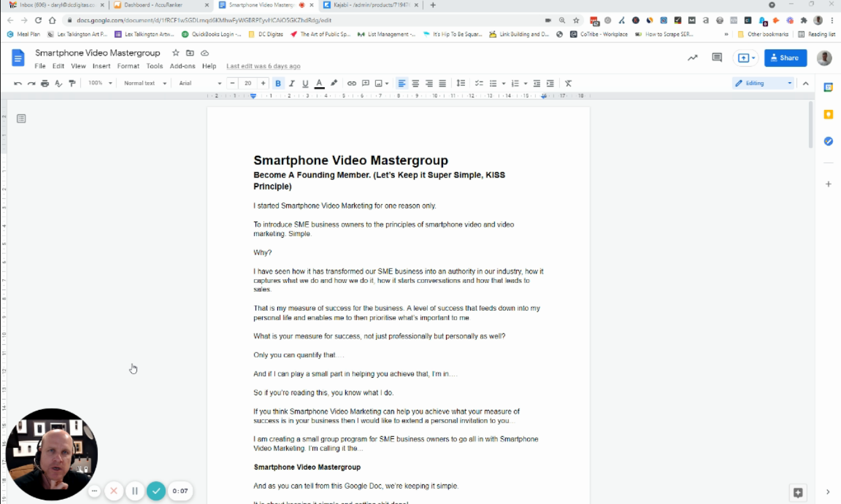This screenshot has height=504, width=841.
Task: Click the blue Share button
Action: (785, 57)
